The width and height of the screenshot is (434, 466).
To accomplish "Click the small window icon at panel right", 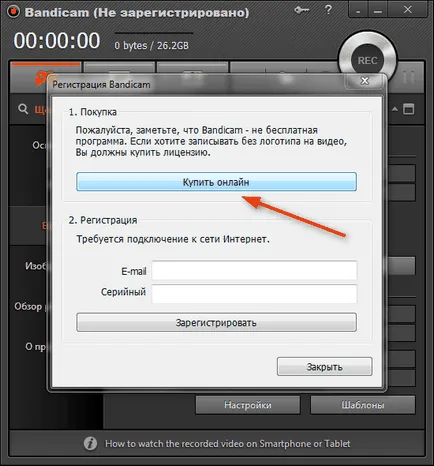I will click(409, 109).
